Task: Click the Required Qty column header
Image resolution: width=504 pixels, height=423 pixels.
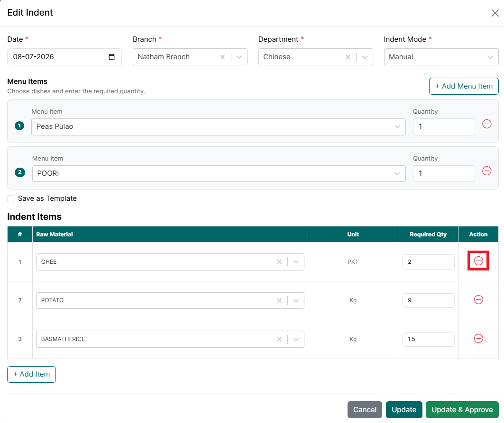Action: [x=428, y=234]
